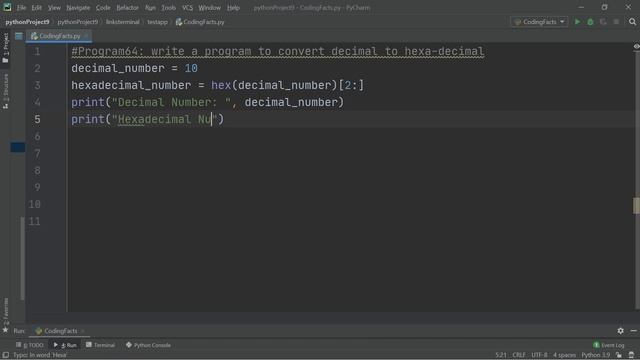Open the Navigate menu
This screenshot has width=640, height=360.
click(78, 7)
